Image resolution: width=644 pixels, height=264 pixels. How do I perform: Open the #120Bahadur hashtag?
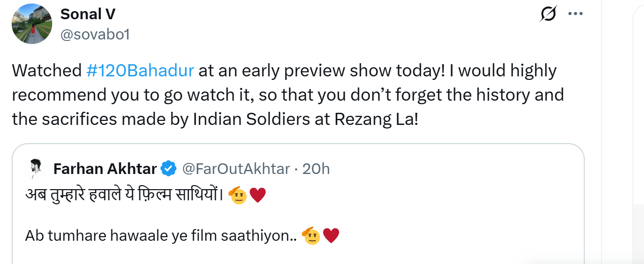coord(140,71)
